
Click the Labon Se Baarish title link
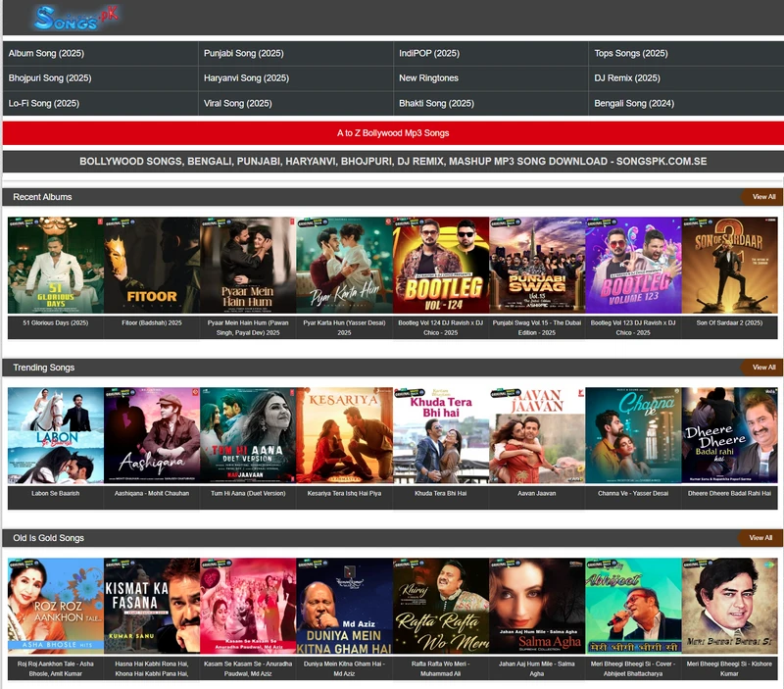tap(56, 493)
